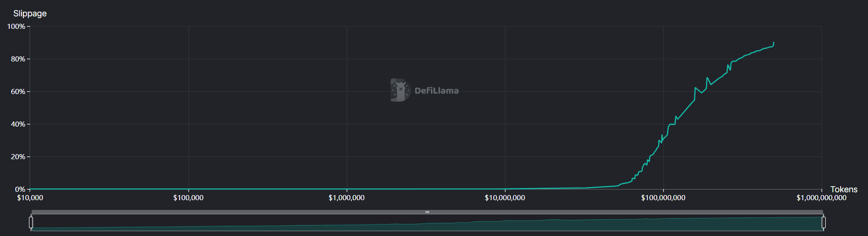The height and width of the screenshot is (236, 868).
Task: Click the left zoom slider handle
Action: point(31,223)
